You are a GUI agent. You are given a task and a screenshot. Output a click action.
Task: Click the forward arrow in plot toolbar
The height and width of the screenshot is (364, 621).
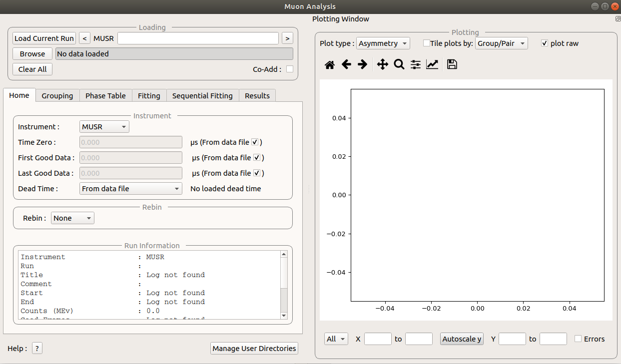coord(363,64)
